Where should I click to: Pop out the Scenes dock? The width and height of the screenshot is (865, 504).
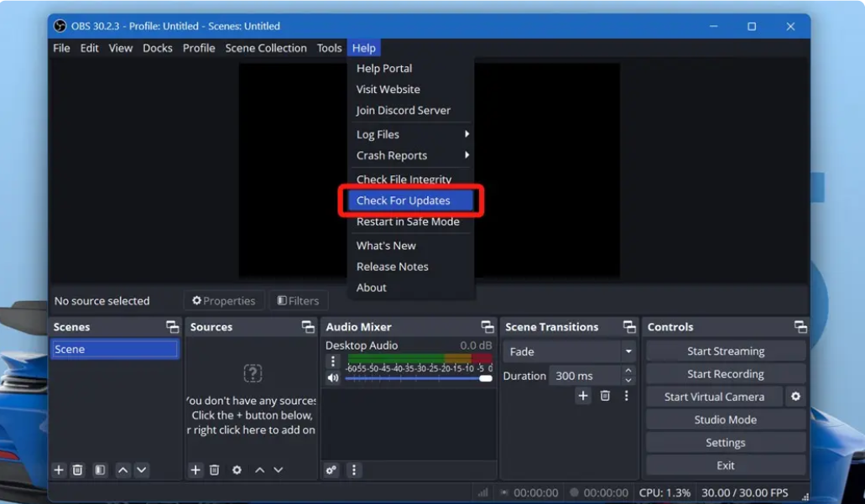point(173,327)
